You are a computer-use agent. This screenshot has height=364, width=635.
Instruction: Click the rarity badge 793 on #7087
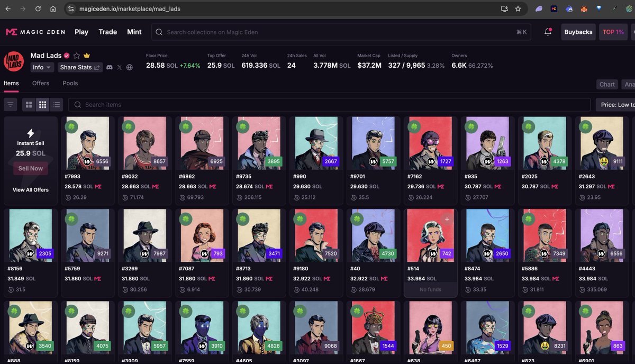coord(217,253)
